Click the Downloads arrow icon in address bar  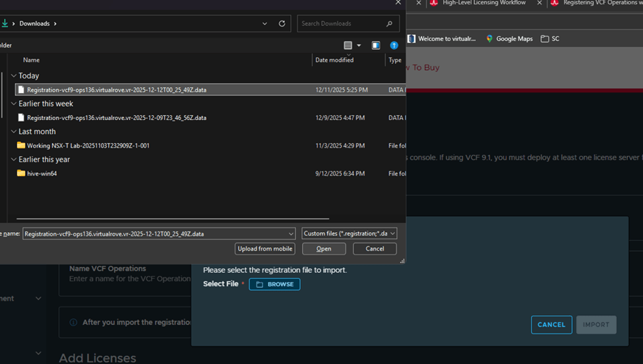5,24
